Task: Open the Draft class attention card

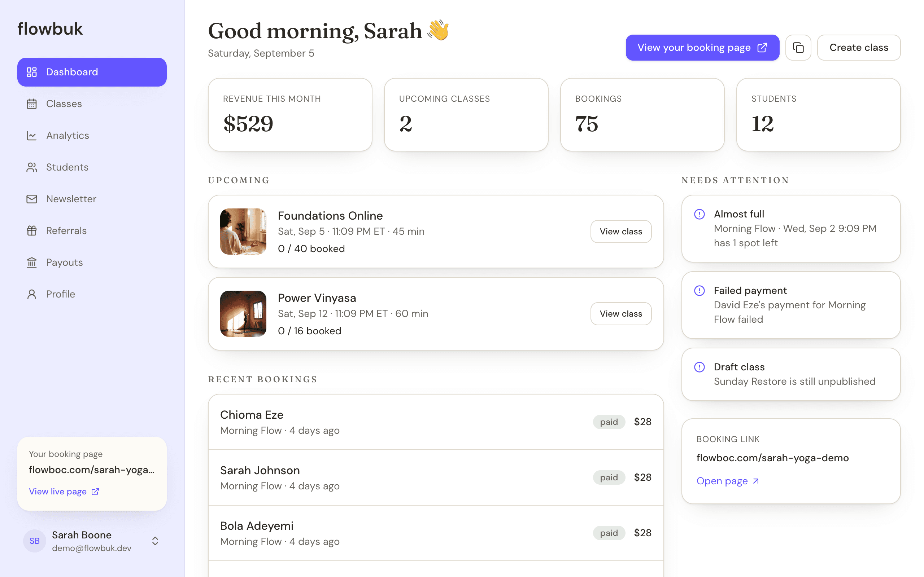Action: (x=791, y=374)
